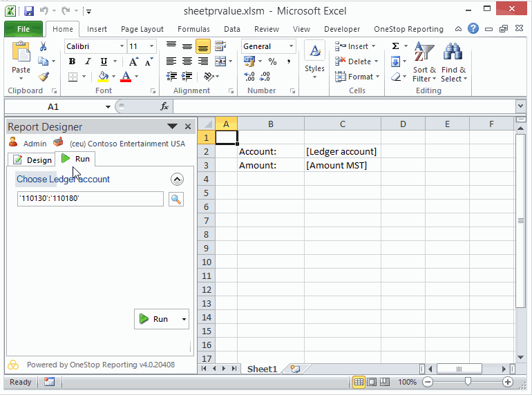This screenshot has width=532, height=395.
Task: Open the General number format dropdown
Action: [x=291, y=46]
